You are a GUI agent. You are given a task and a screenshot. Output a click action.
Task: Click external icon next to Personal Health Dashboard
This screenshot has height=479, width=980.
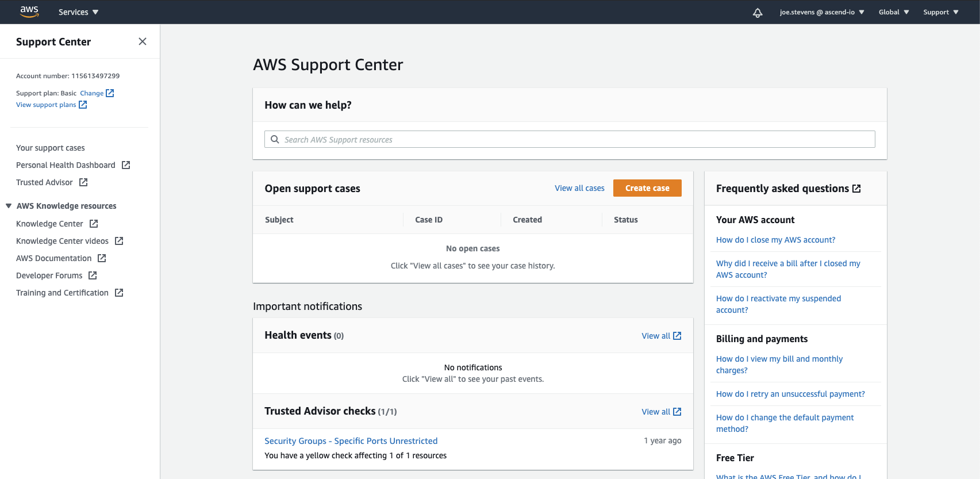pyautogui.click(x=126, y=165)
